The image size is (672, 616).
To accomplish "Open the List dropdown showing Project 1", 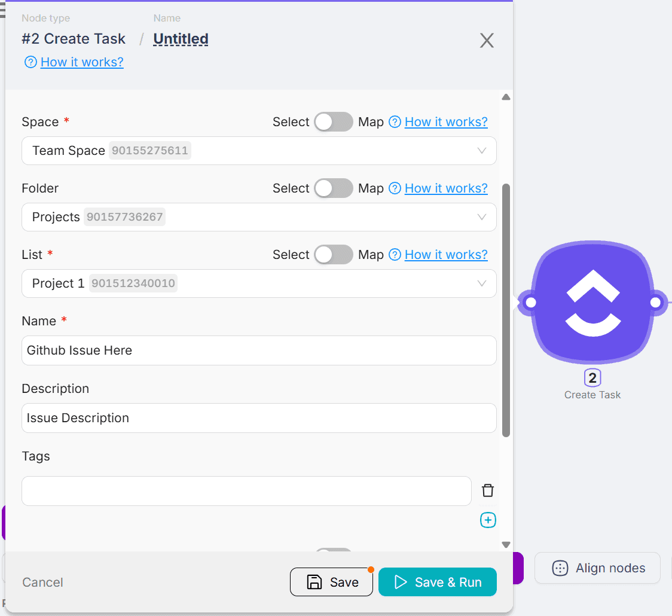I will coord(259,283).
